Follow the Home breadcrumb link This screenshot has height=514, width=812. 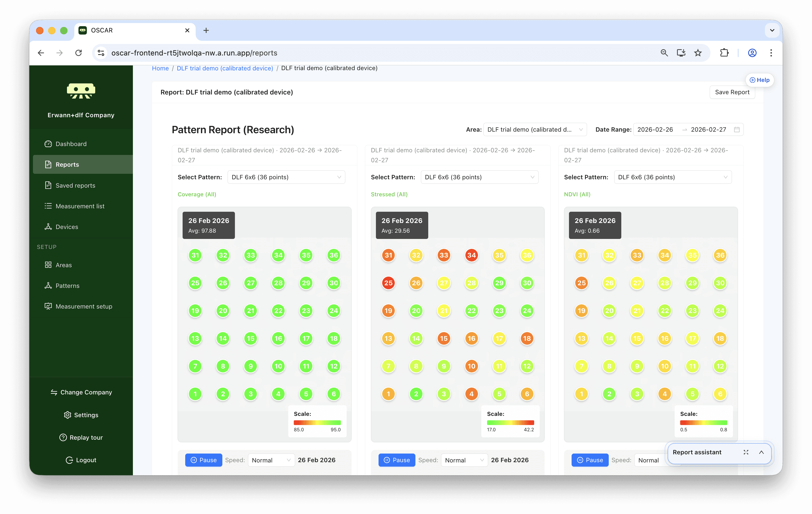pos(160,68)
